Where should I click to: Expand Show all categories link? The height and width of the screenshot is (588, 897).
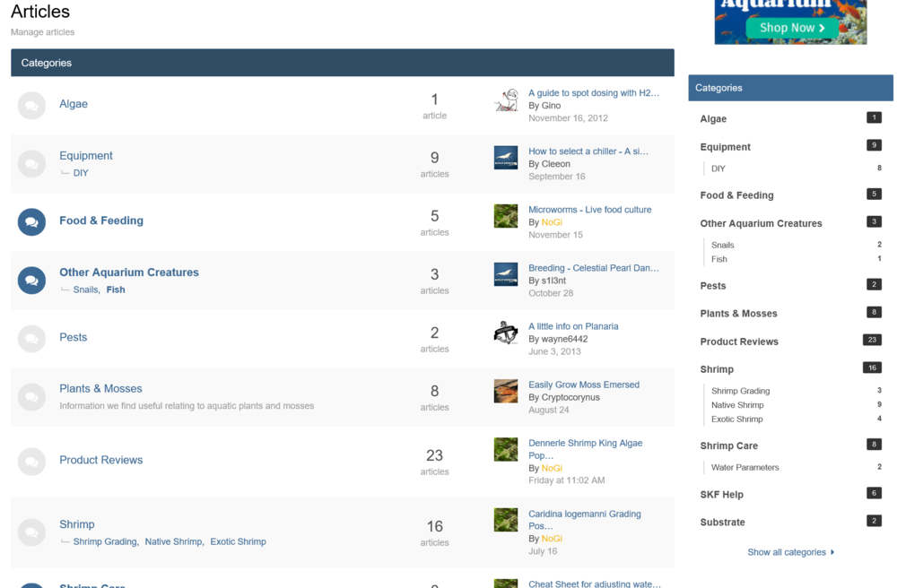coord(790,552)
